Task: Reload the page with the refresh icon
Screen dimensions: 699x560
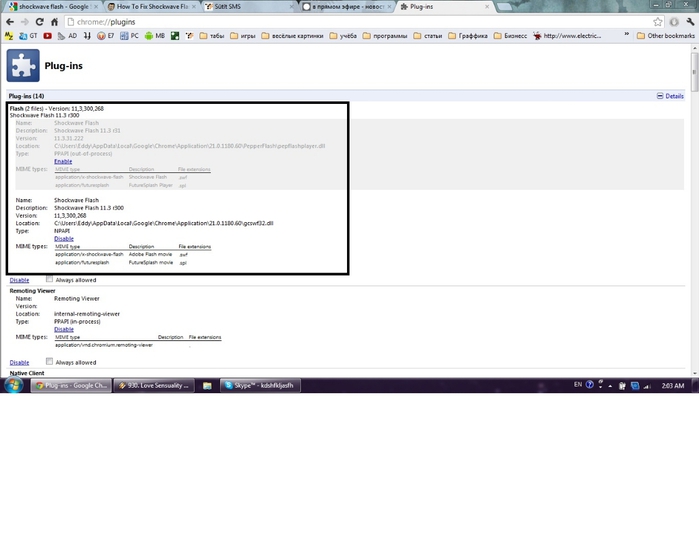Action: (x=40, y=22)
